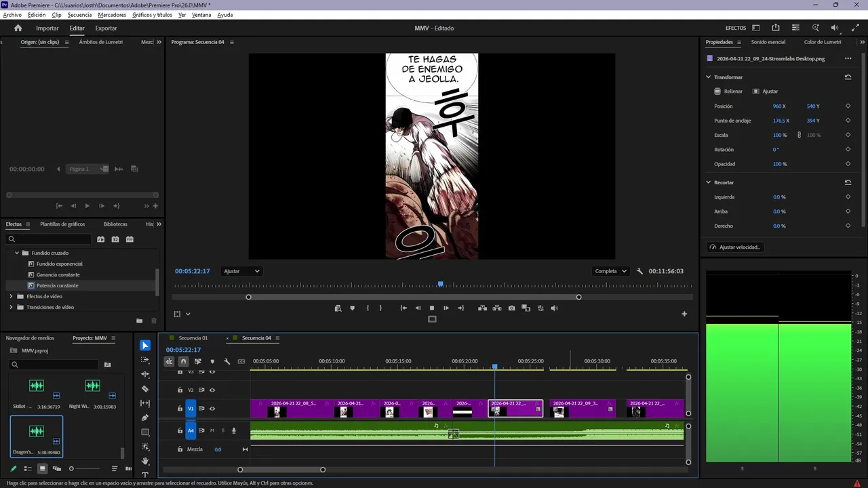
Task: Toggle keyframe animation for Opacidad
Action: coord(848,164)
